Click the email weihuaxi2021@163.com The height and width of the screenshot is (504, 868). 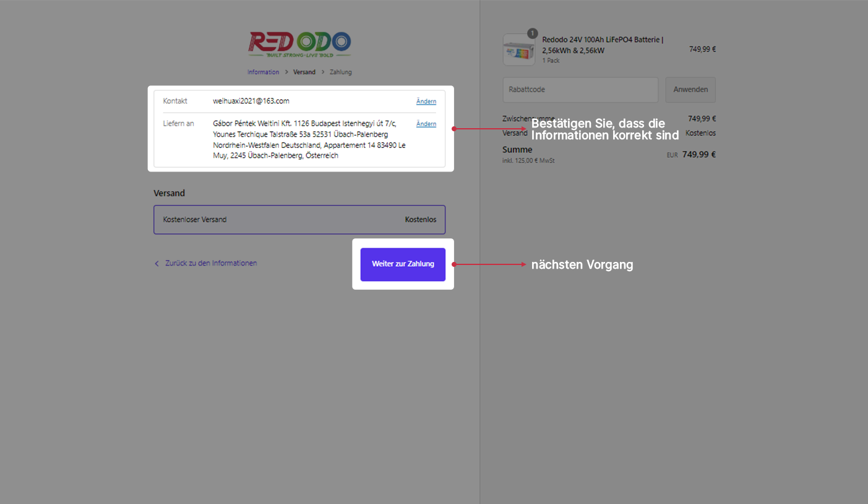click(x=251, y=101)
